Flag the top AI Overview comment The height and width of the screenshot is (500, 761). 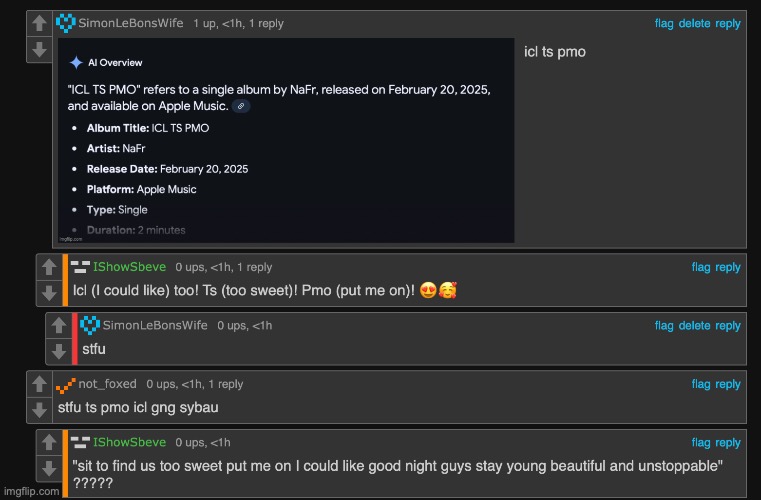coord(664,24)
